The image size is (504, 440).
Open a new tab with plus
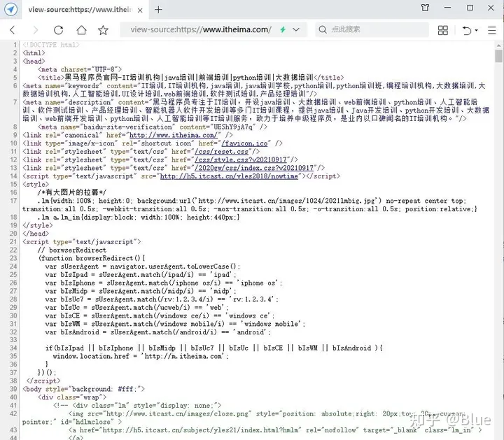point(158,9)
